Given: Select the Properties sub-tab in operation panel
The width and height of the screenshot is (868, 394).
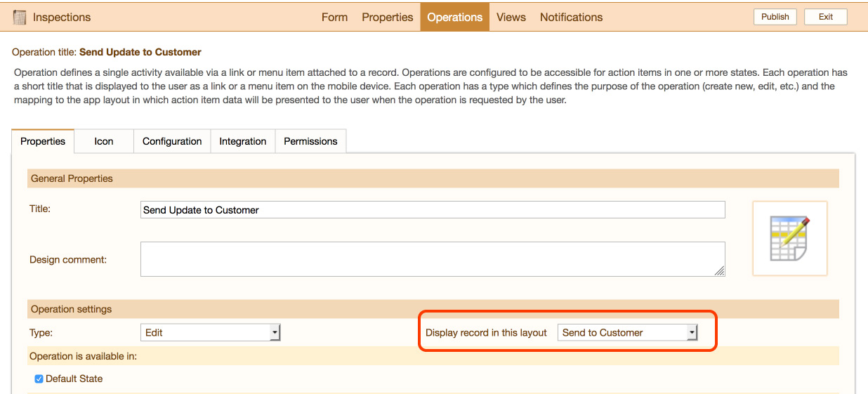Looking at the screenshot, I should pyautogui.click(x=43, y=141).
